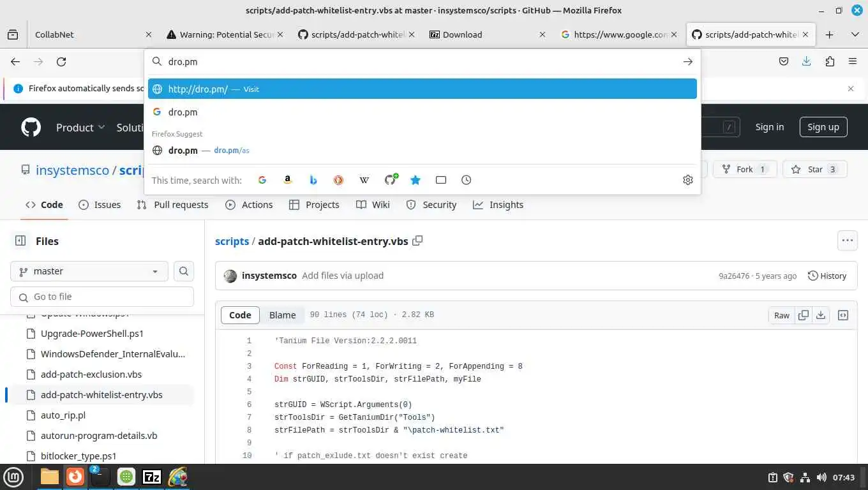Screen dimensions: 868x490
Task: Expand the master branch dropdown
Action: (x=89, y=271)
